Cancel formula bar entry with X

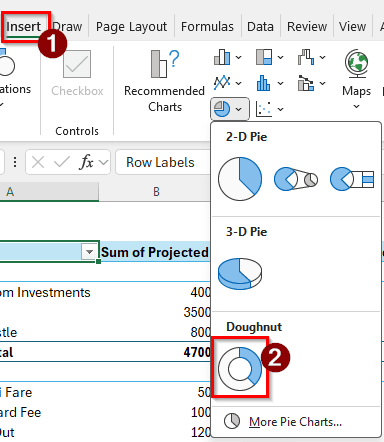pyautogui.click(x=38, y=162)
